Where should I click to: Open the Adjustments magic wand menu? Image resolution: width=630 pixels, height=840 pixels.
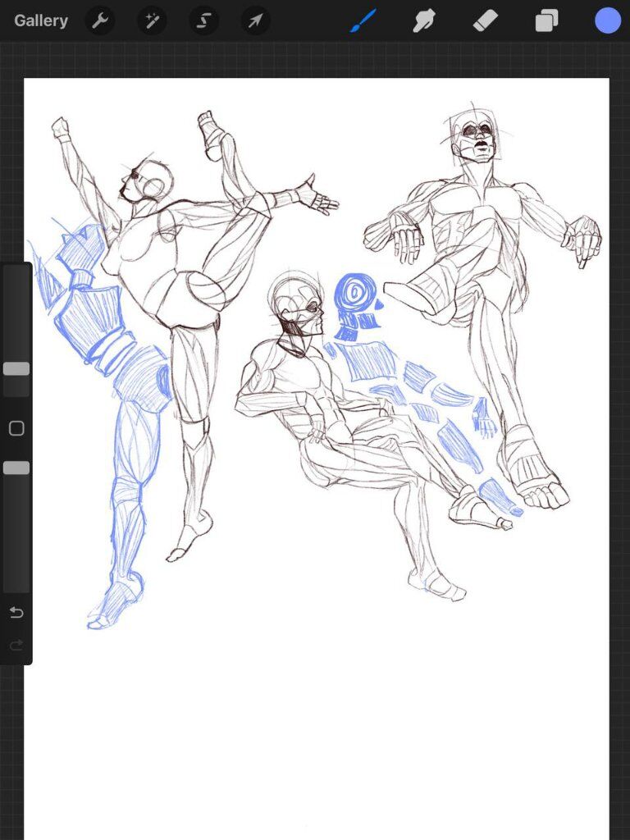pos(152,21)
